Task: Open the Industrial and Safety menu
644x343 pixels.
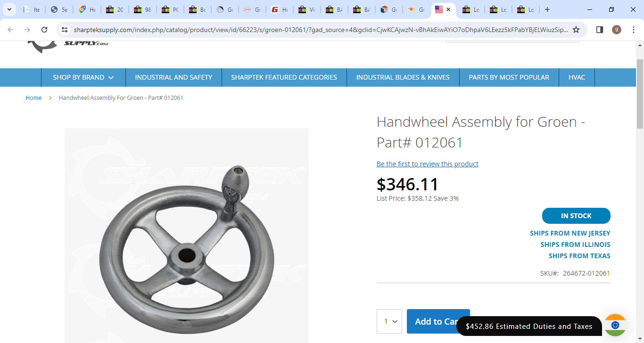Action: [x=173, y=77]
